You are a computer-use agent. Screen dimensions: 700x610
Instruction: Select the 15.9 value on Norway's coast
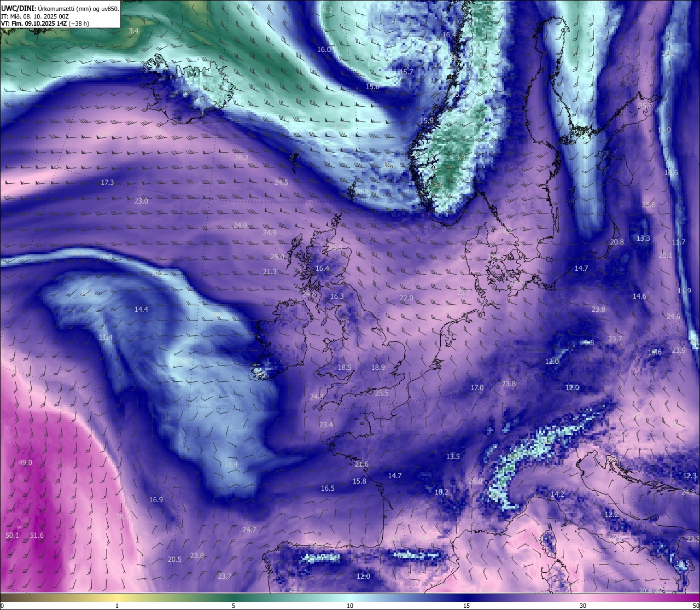[427, 120]
